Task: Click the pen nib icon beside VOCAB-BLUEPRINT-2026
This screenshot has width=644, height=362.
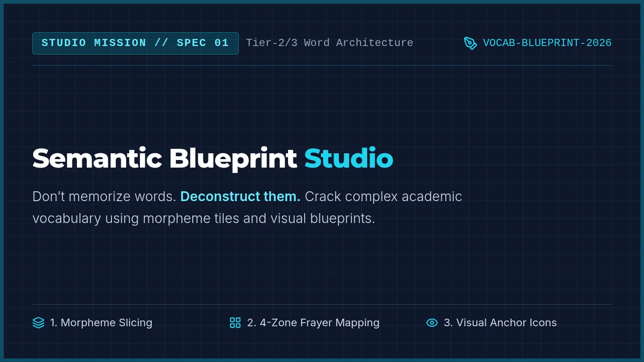Action: point(470,43)
